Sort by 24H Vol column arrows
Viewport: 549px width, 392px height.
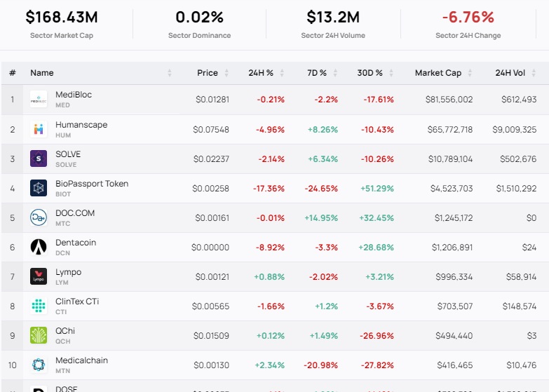(x=534, y=73)
